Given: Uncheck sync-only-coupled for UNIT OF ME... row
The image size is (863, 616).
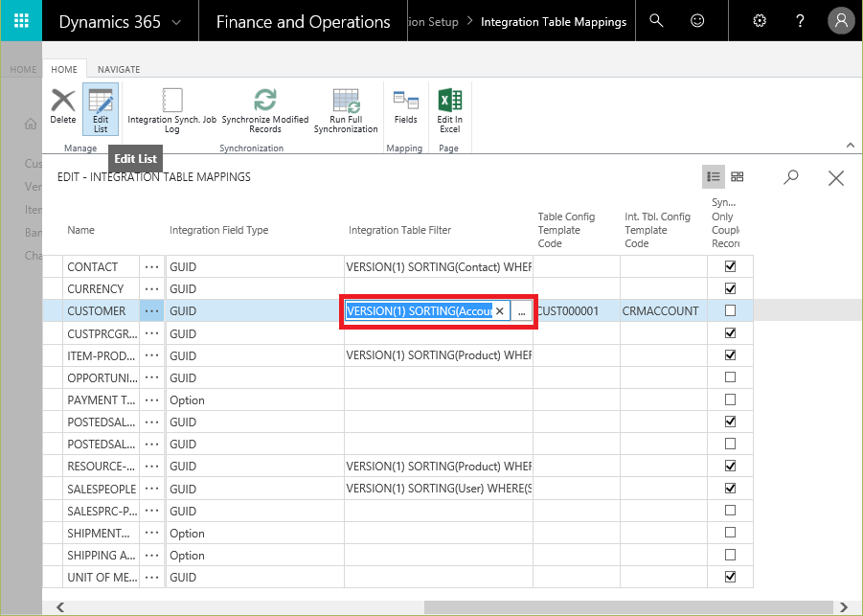Looking at the screenshot, I should click(731, 577).
